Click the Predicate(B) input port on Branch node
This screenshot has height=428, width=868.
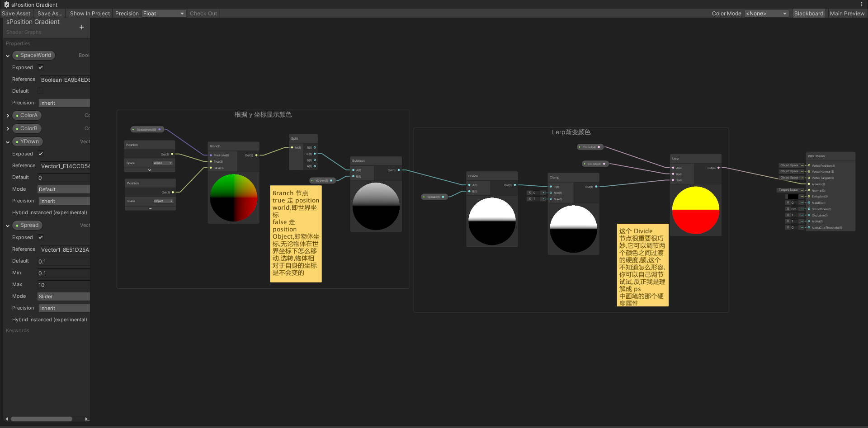(211, 155)
